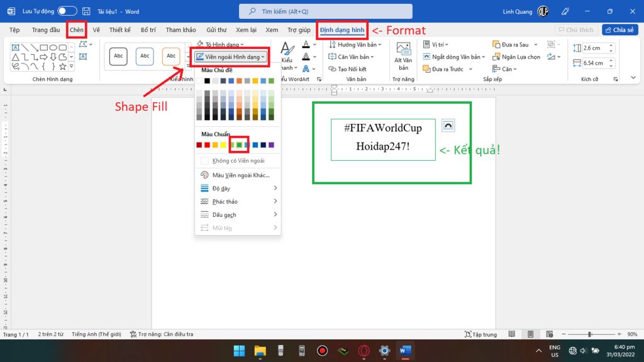Click the rotate objects icon
This screenshot has height=362, width=644.
pyautogui.click(x=551, y=57)
